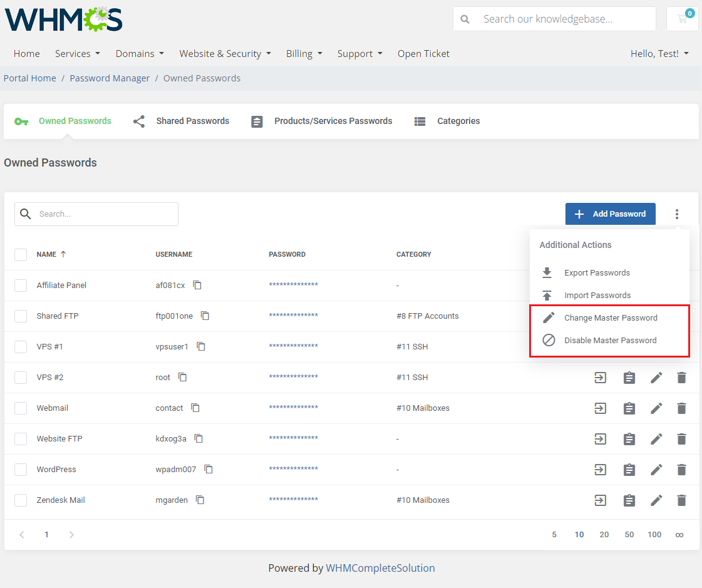Delete the Zendesk Mail password entry

(681, 500)
